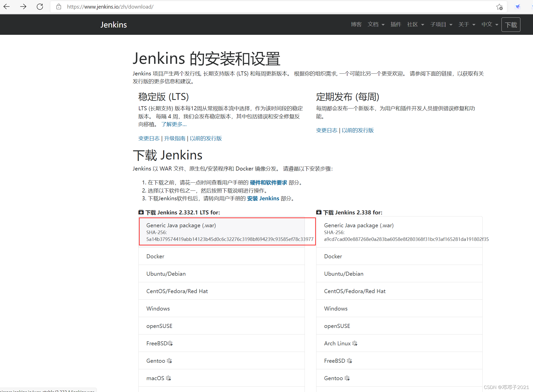This screenshot has width=533, height=392.
Task: Expand the 子项目 dropdown menu
Action: pos(441,24)
